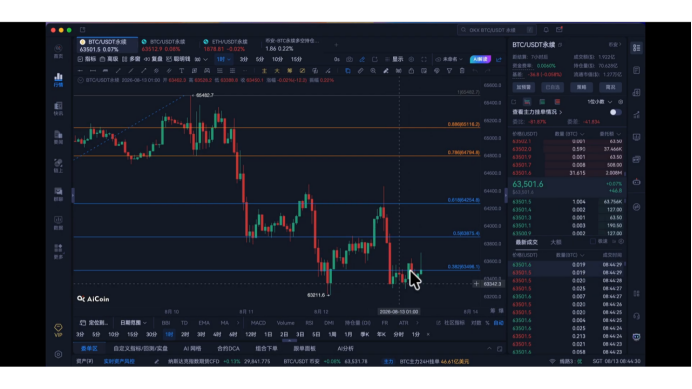Click the zoom magnifier tool icon
692x389 pixels.
pos(373,71)
